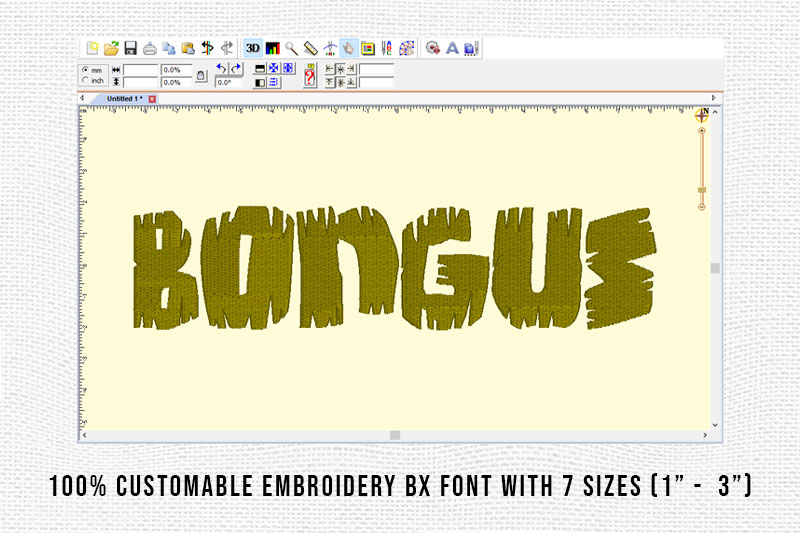Click the compass navigation icon
800x533 pixels.
pos(702,115)
